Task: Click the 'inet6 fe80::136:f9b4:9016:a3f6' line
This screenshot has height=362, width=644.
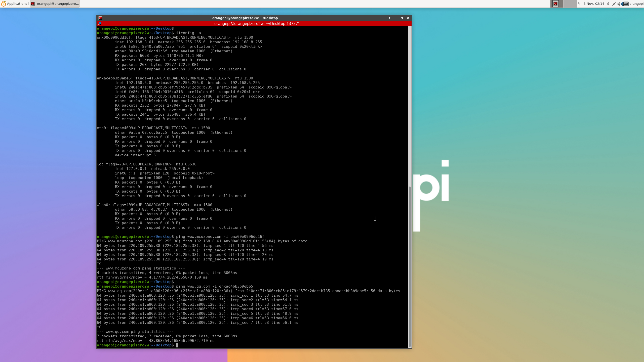Action: click(187, 92)
